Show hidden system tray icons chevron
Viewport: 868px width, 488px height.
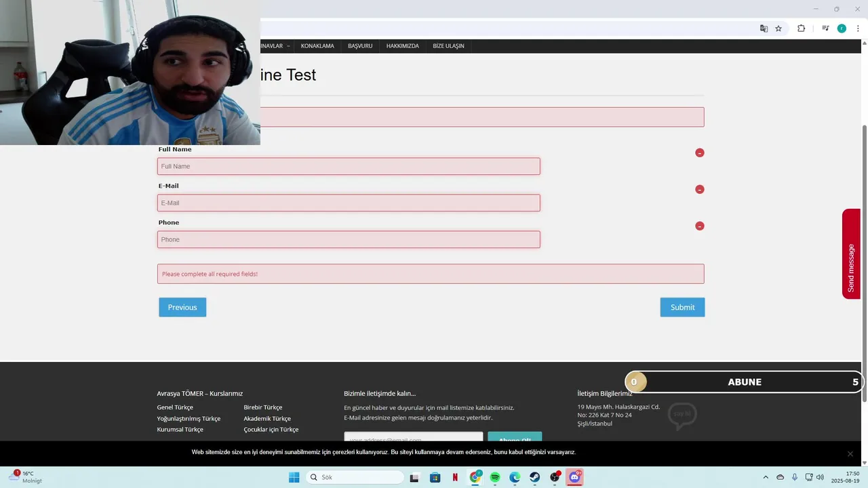766,477
